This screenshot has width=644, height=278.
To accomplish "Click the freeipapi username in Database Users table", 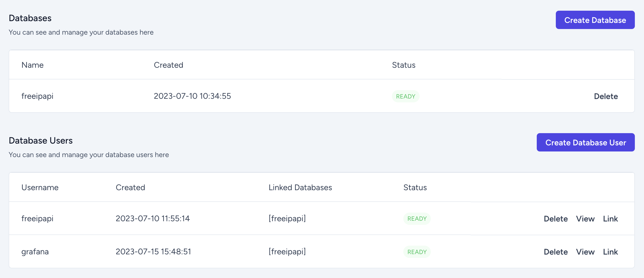I will [37, 219].
